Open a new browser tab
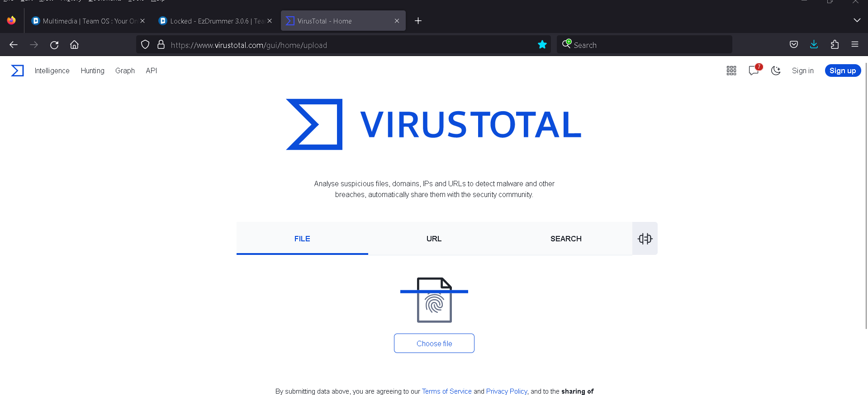Viewport: 868px width, 395px height. tap(418, 21)
